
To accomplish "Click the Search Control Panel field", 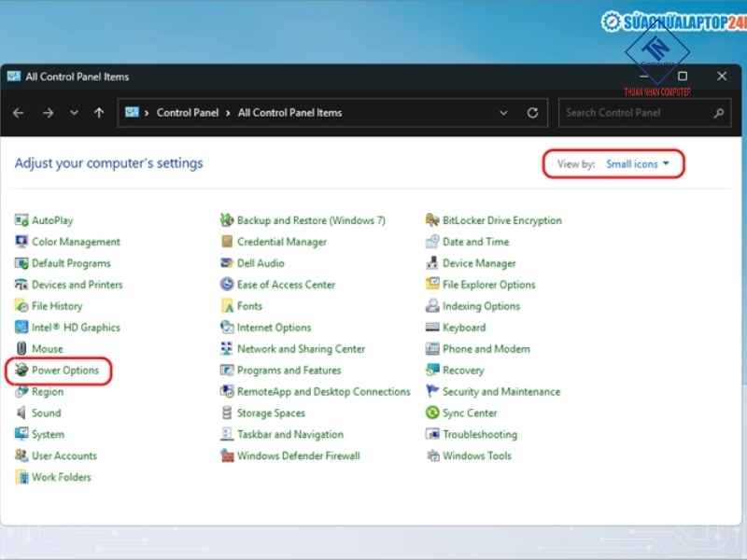I will coord(637,113).
